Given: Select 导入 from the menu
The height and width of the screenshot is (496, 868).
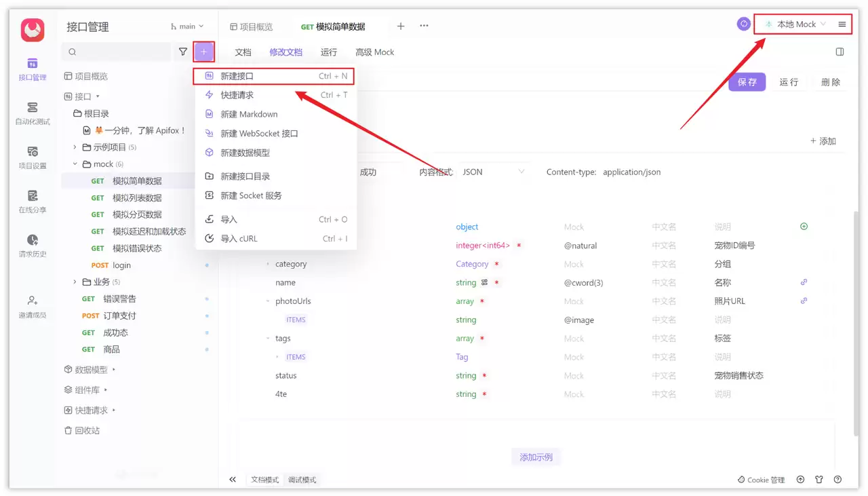Looking at the screenshot, I should click(x=275, y=219).
